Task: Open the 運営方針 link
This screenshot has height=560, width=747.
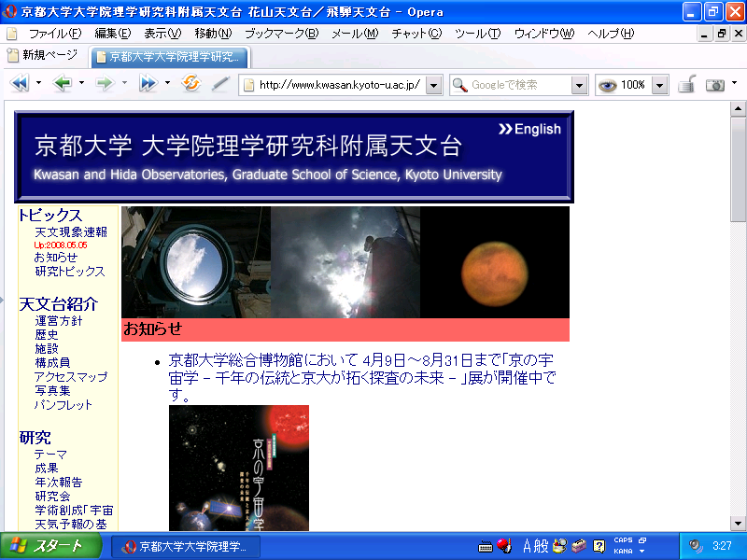Action: (58, 321)
